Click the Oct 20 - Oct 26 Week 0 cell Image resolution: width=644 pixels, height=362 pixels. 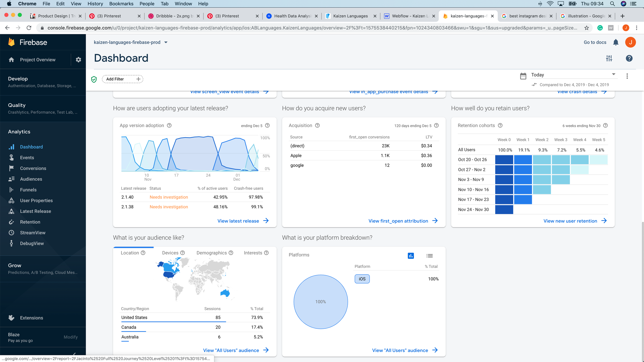504,160
